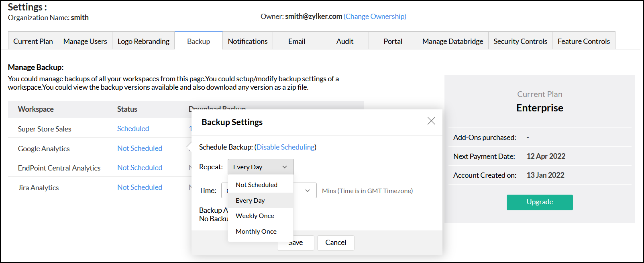Open the Feature Controls tab
The image size is (644, 263).
coord(584,41)
